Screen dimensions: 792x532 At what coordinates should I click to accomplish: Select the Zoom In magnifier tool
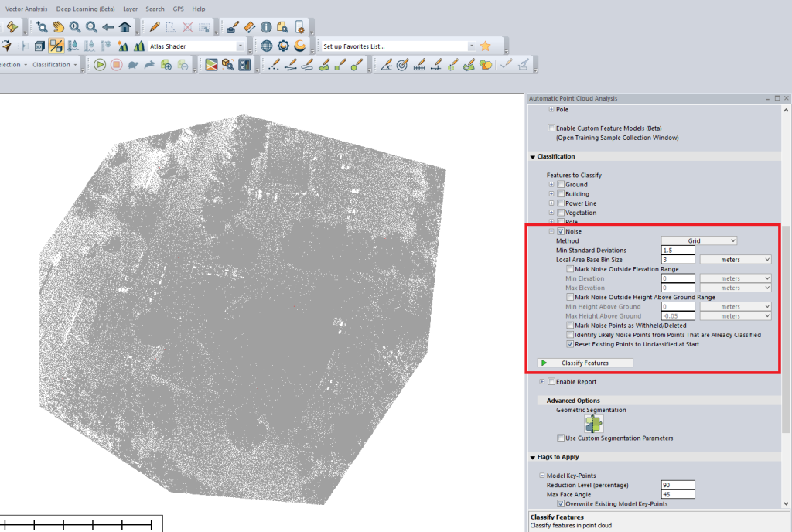click(x=74, y=26)
